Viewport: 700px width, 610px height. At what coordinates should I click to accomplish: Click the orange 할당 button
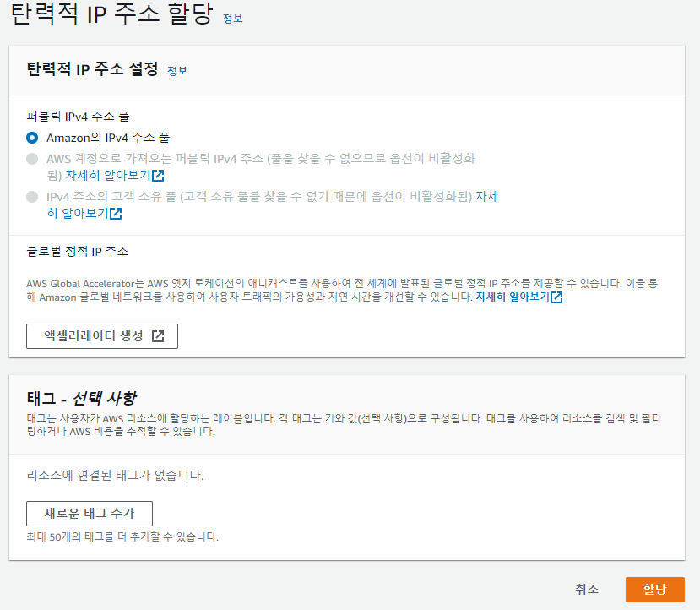[x=655, y=590]
